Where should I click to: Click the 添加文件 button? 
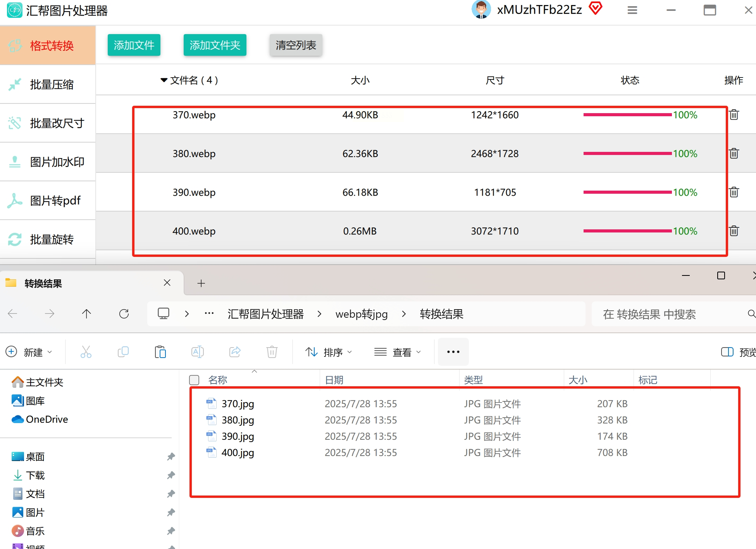point(134,45)
